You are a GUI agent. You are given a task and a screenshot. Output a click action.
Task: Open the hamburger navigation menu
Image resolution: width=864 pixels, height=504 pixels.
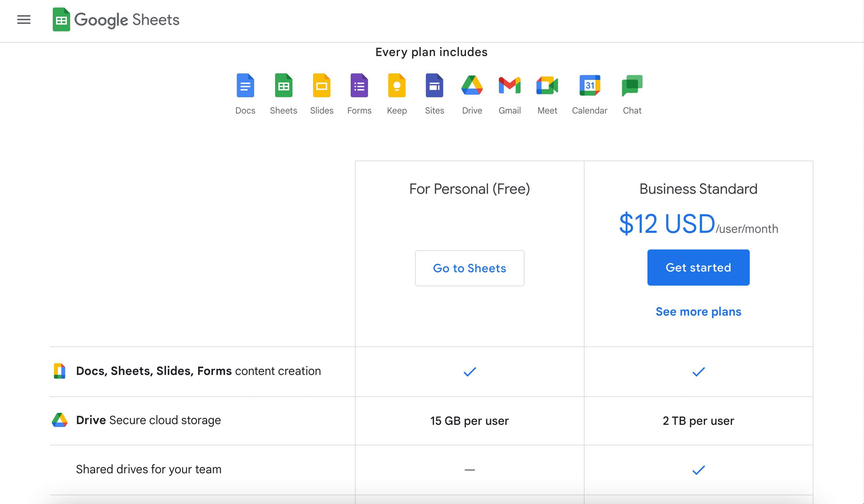click(24, 20)
